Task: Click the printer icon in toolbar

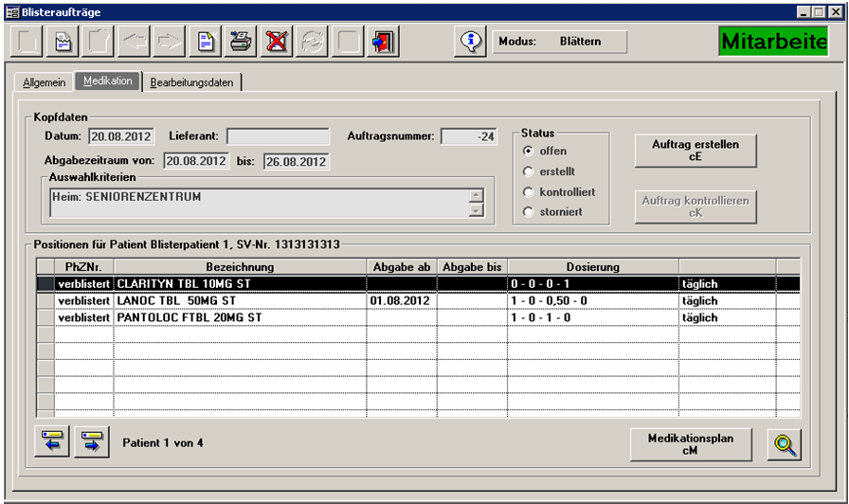Action: pos(241,42)
